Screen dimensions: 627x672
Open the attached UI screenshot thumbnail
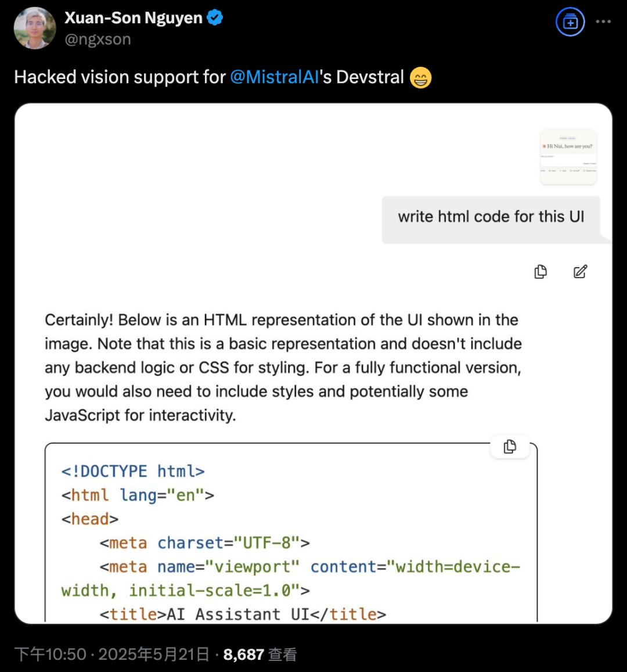pos(568,157)
